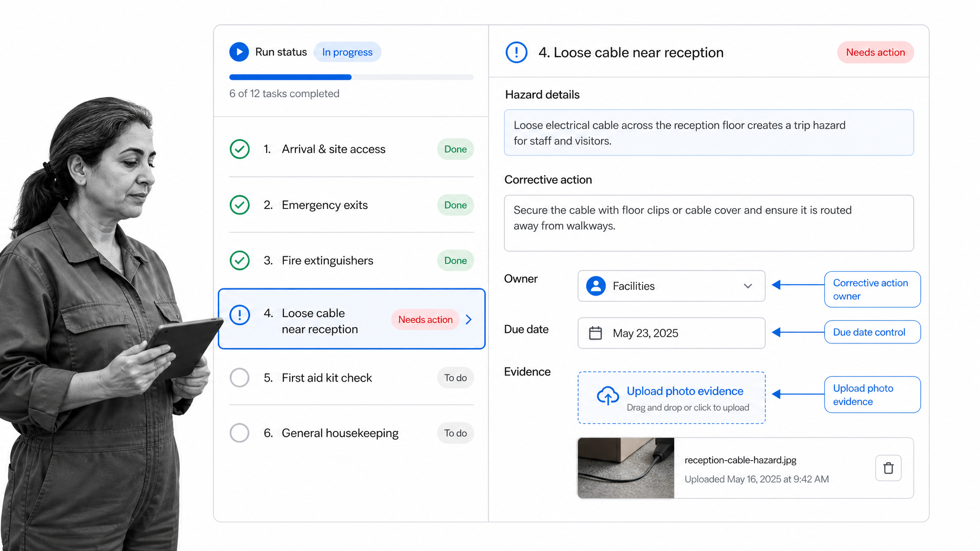The image size is (980, 551).
Task: Click the reception-cable-hazard.jpg file name
Action: (x=740, y=460)
